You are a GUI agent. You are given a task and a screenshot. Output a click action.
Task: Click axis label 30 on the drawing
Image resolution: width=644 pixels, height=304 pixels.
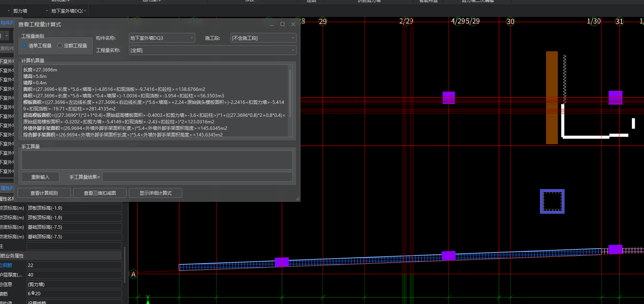510,21
